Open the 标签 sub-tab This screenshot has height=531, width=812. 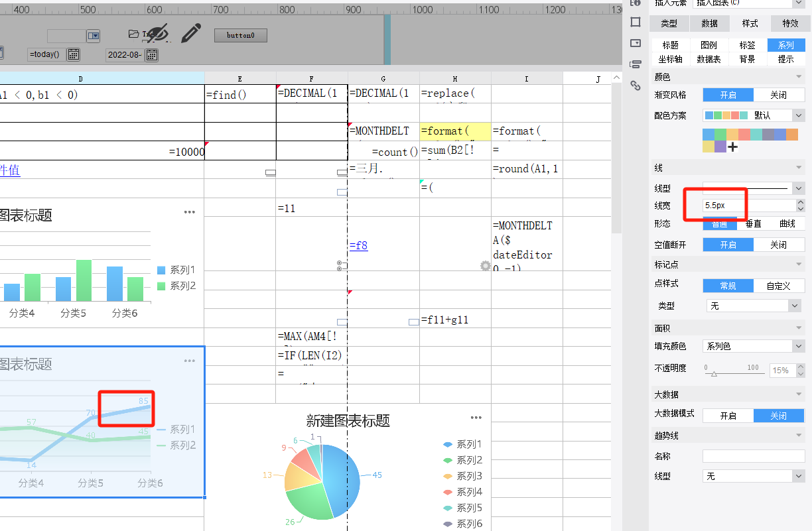748,45
